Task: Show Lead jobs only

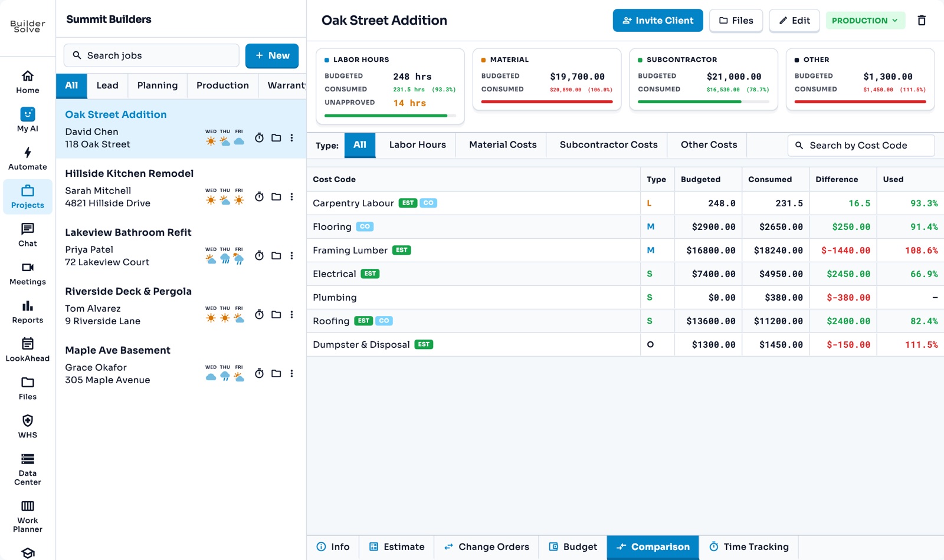Action: (107, 85)
